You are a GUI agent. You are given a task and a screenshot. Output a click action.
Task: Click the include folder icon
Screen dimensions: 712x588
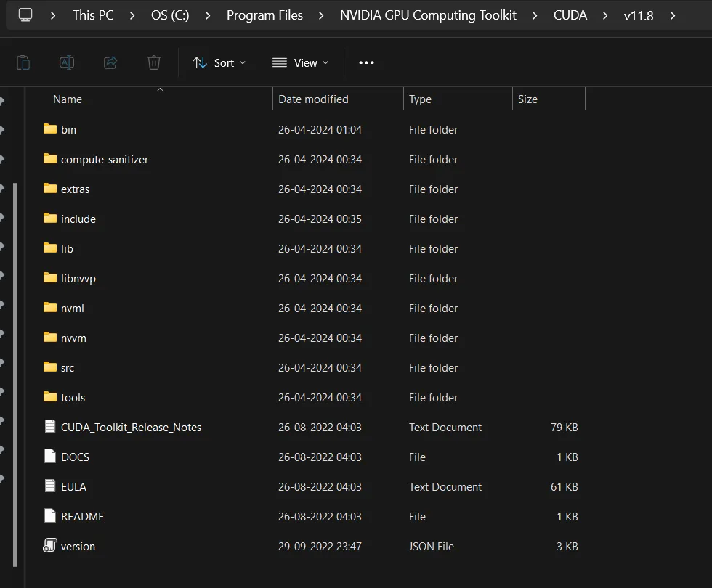(x=50, y=219)
